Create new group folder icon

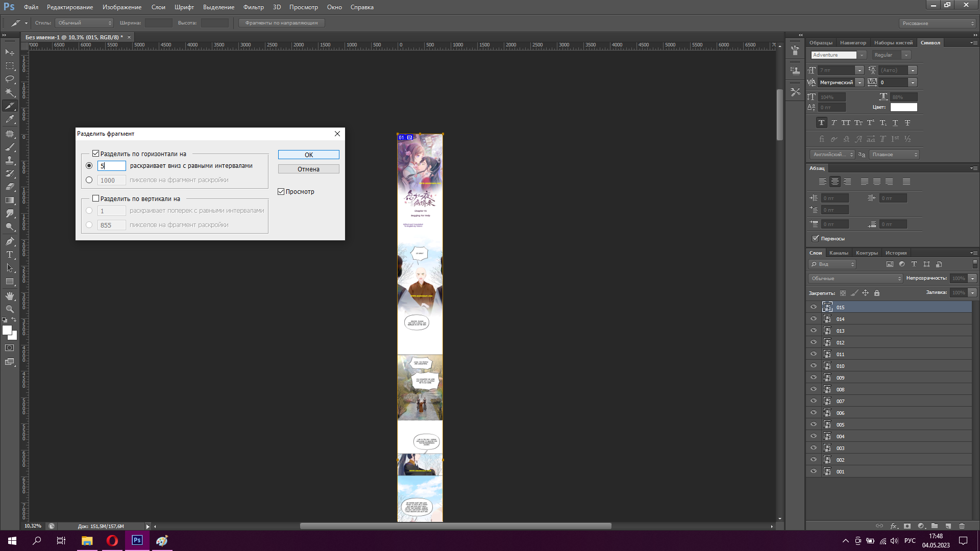pos(935,525)
